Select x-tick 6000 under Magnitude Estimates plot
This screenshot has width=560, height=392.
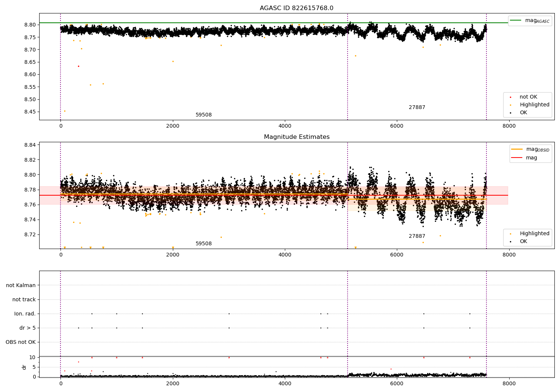[397, 255]
